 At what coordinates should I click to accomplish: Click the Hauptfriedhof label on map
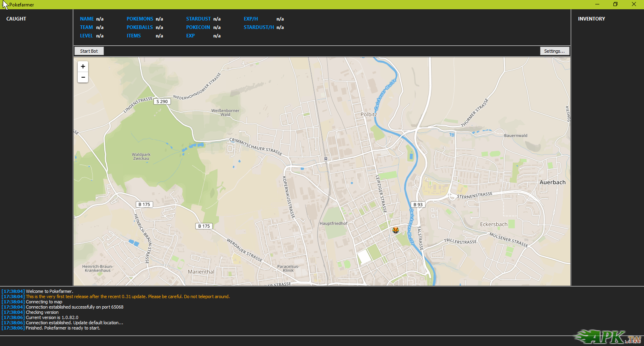pyautogui.click(x=333, y=223)
